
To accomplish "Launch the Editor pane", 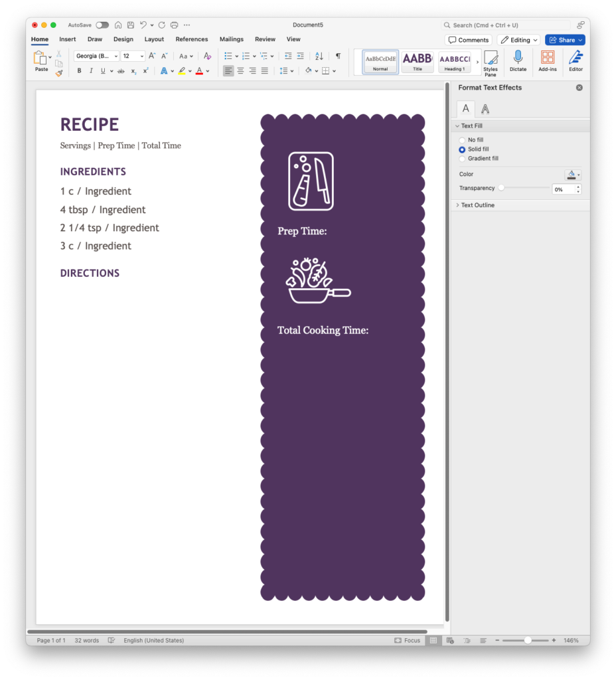I will [x=575, y=60].
